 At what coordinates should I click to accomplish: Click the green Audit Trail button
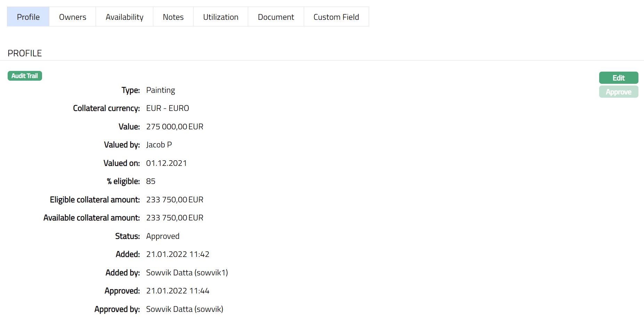[x=25, y=76]
